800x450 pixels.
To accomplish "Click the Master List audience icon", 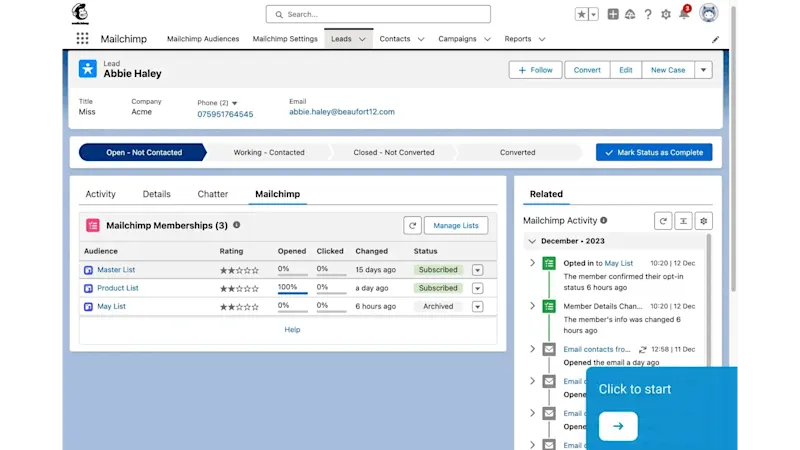I will tap(88, 270).
